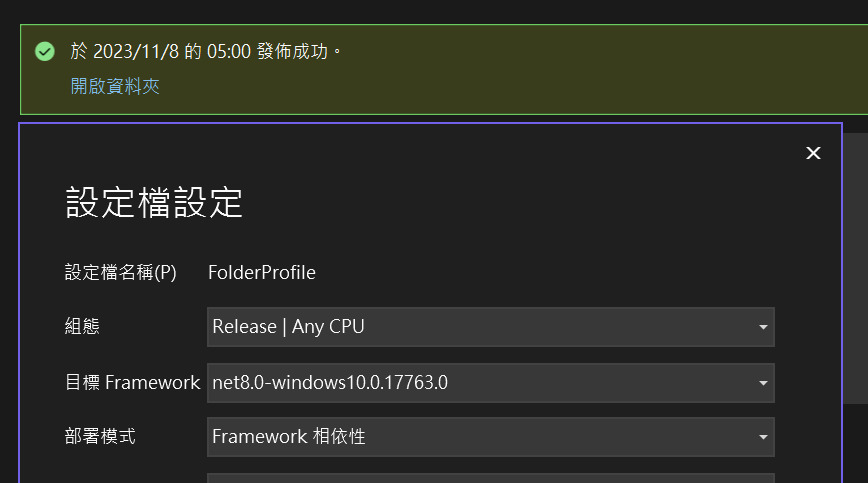Click the green publish success checkmark icon
Image resolution: width=868 pixels, height=483 pixels.
[45, 51]
